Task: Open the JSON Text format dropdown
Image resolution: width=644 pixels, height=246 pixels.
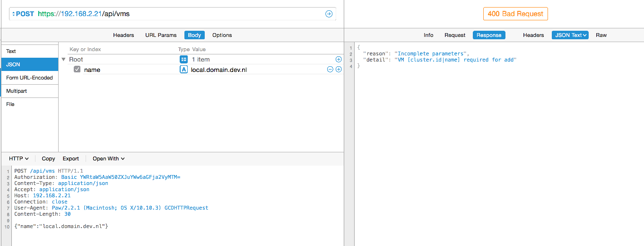Action: 570,35
